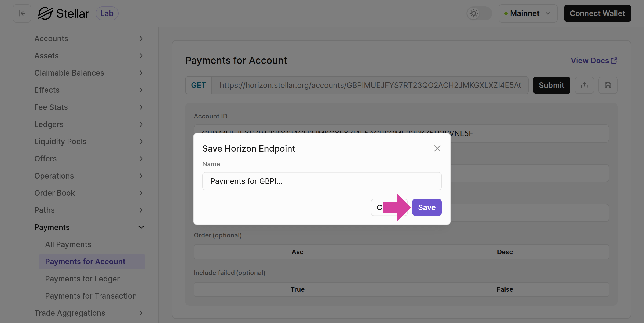
Task: Click the purple Save button
Action: [x=427, y=207]
